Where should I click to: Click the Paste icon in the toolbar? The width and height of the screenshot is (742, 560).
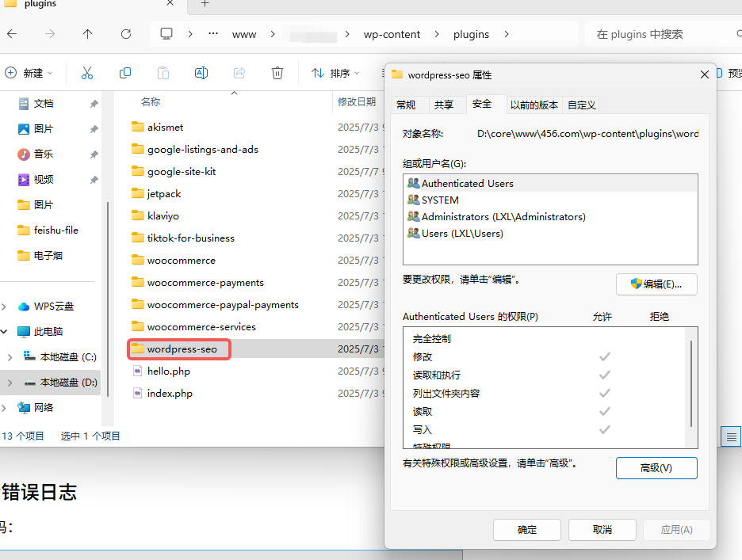[x=163, y=72]
